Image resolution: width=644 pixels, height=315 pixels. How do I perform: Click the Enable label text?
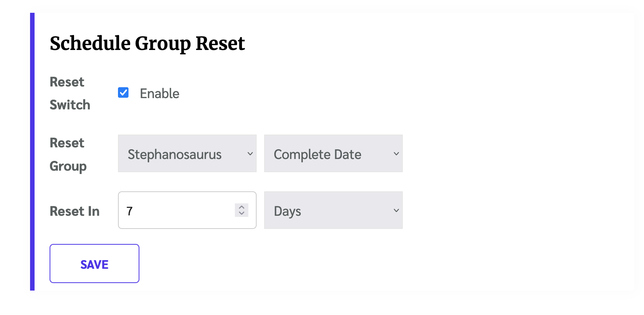pyautogui.click(x=159, y=94)
